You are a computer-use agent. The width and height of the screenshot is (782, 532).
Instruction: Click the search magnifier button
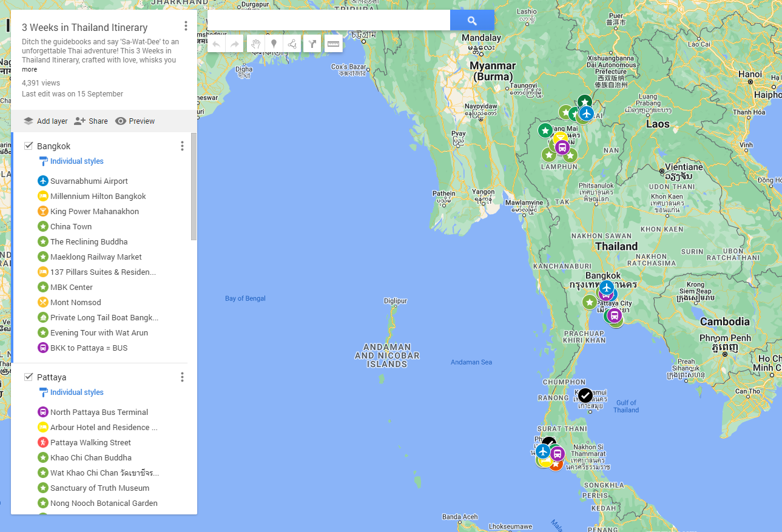point(472,20)
